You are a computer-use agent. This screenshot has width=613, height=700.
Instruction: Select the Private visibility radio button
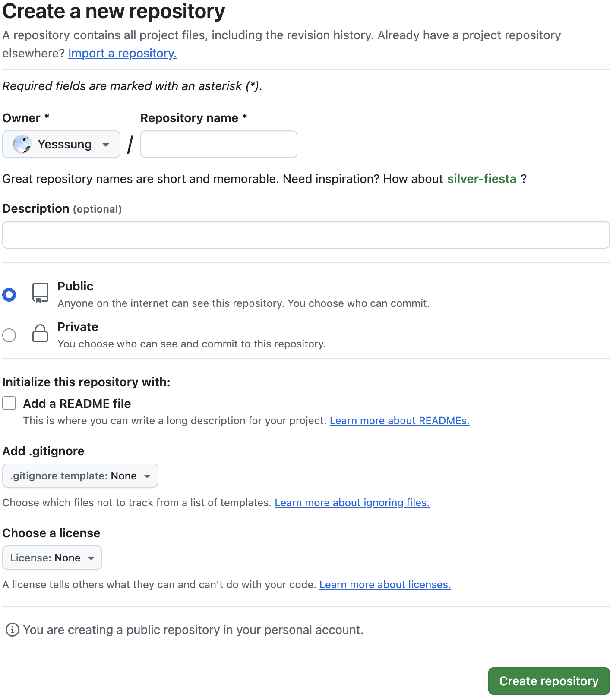(9, 335)
